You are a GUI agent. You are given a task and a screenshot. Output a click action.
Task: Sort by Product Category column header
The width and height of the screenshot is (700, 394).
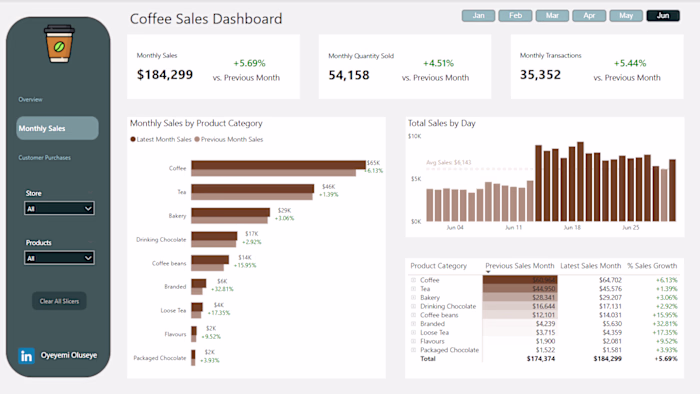pyautogui.click(x=438, y=265)
